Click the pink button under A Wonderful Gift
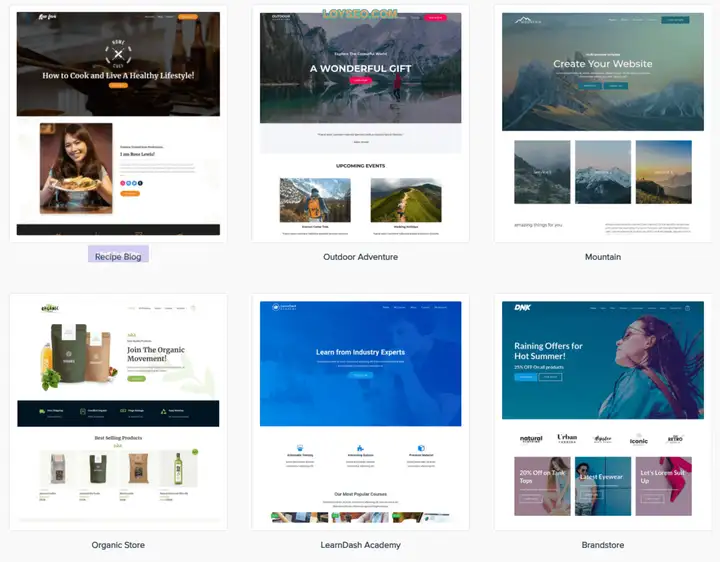This screenshot has width=720, height=562. [x=361, y=80]
